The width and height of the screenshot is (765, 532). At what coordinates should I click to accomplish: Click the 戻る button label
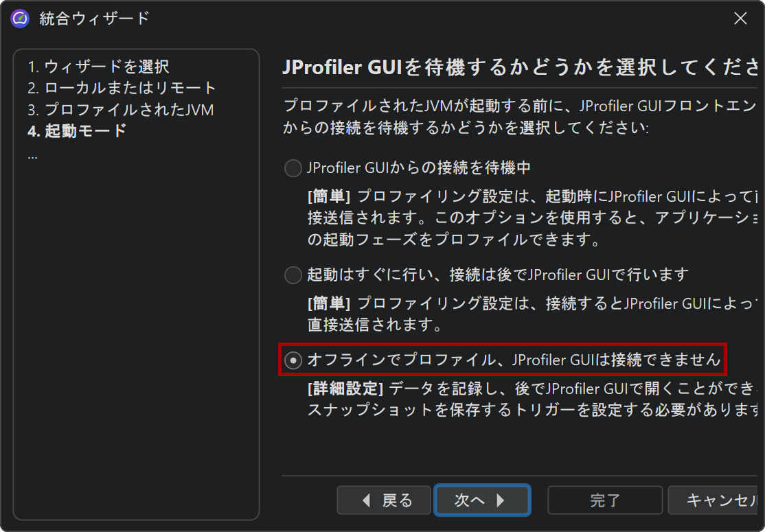coord(397,500)
